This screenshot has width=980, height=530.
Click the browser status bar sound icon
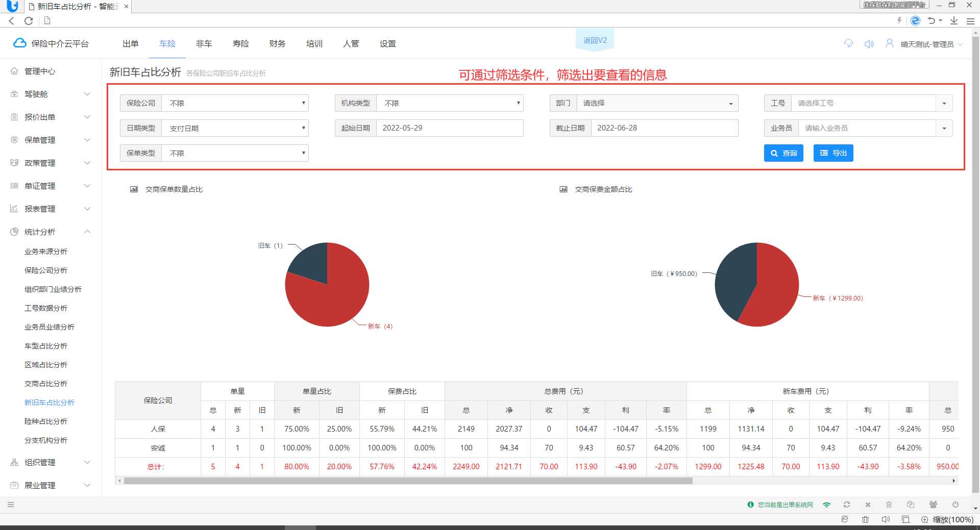[x=886, y=519]
